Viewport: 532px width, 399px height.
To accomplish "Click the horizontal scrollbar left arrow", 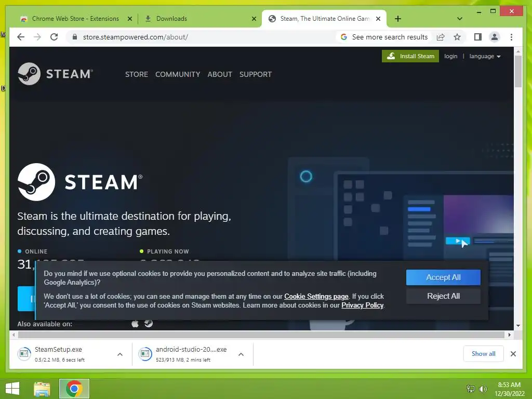I will pyautogui.click(x=13, y=335).
